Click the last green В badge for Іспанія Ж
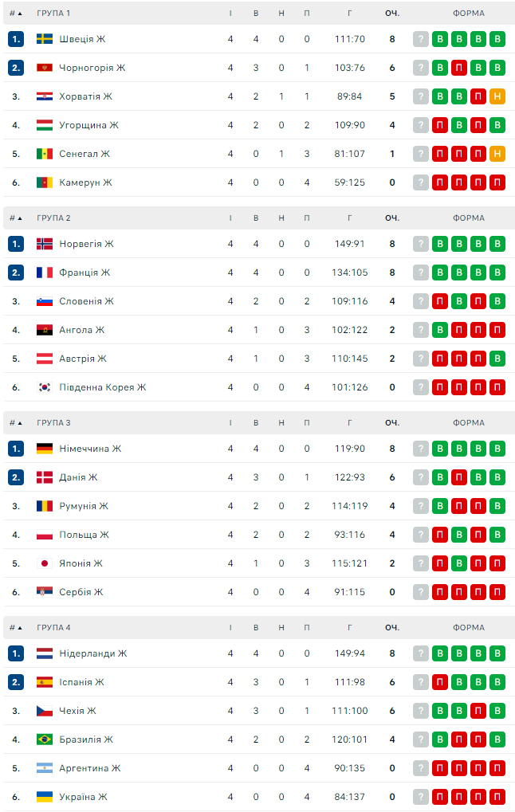 click(497, 682)
